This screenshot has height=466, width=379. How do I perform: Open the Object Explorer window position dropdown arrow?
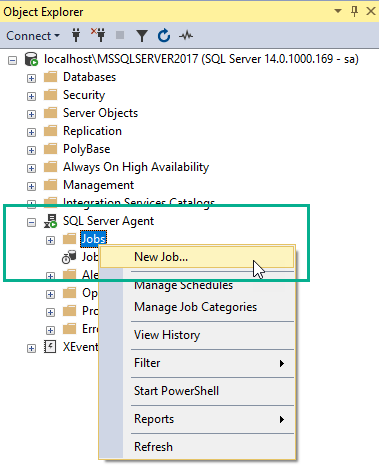(338, 11)
